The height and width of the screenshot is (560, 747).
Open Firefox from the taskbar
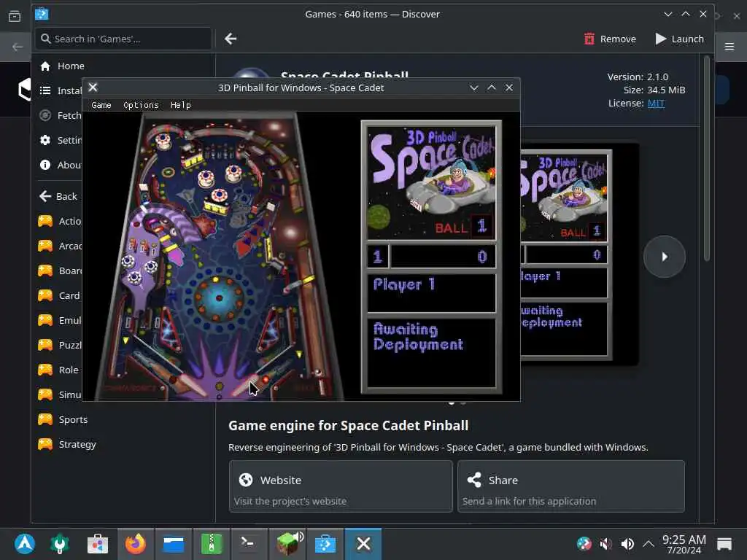(x=135, y=544)
